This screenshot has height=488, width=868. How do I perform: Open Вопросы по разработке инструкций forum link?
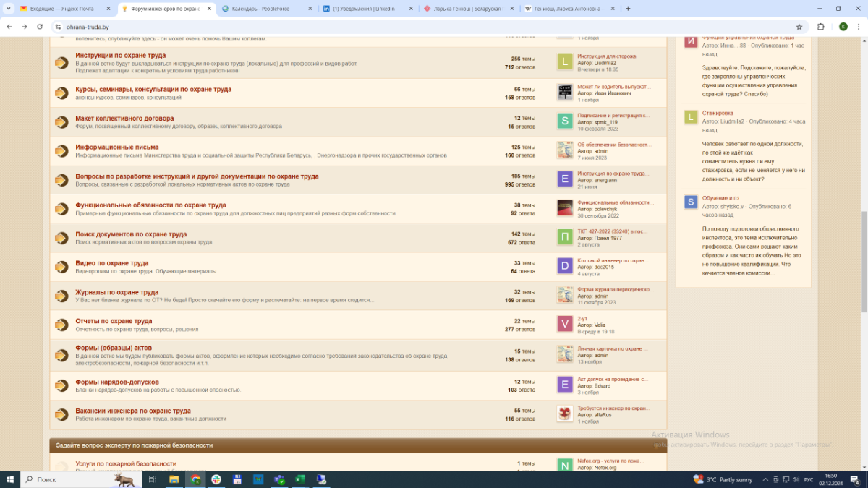click(x=197, y=176)
